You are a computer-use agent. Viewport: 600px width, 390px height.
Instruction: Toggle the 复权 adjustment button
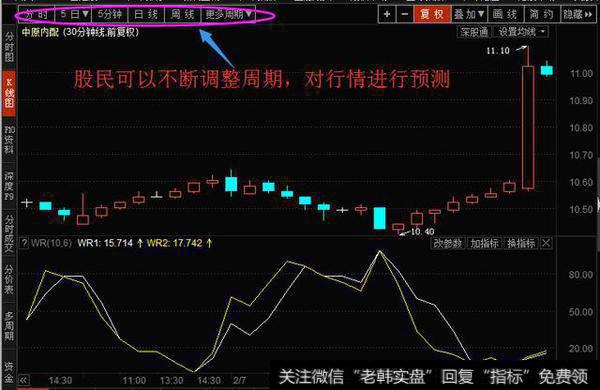point(432,14)
